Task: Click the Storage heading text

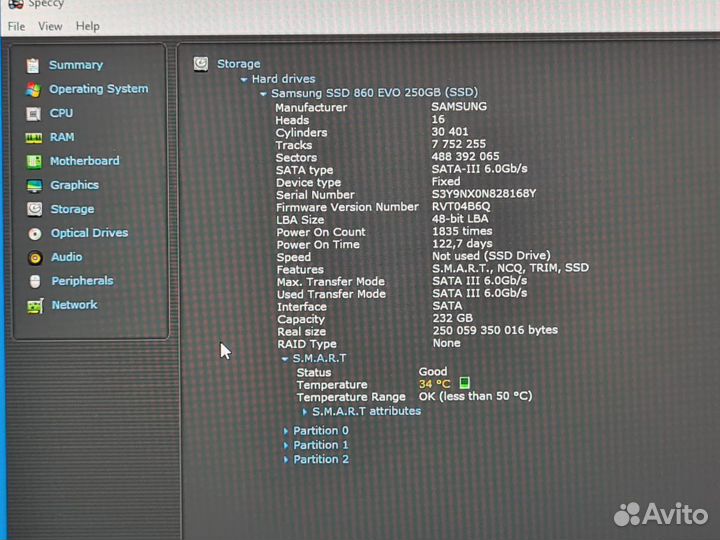Action: point(238,64)
